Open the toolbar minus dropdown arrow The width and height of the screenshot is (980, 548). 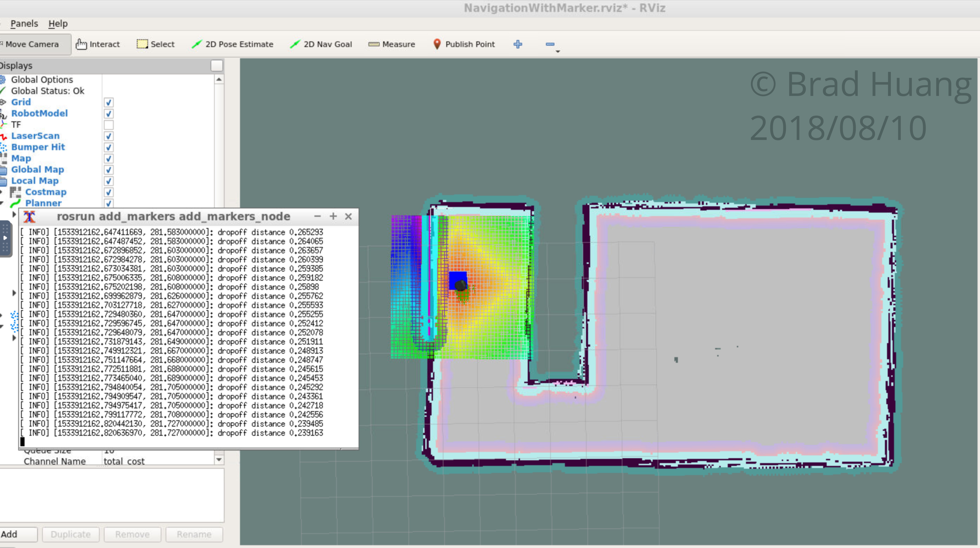coord(558,51)
